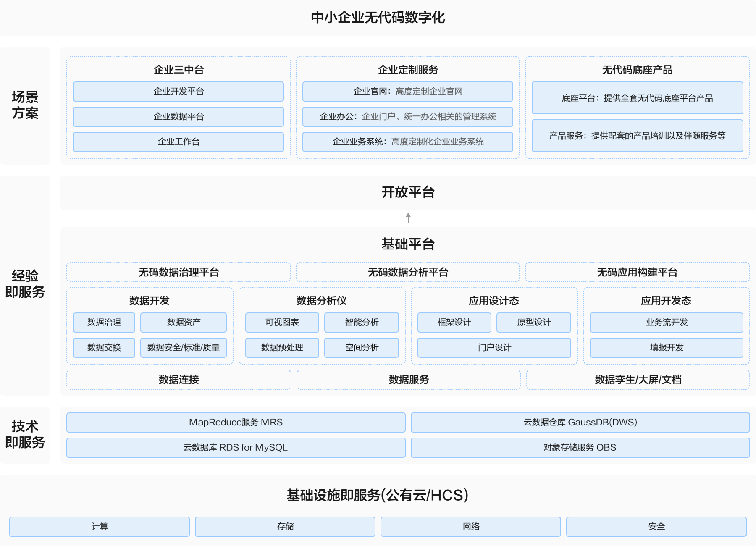Select 对象存储服务 OBS box

pos(580,448)
